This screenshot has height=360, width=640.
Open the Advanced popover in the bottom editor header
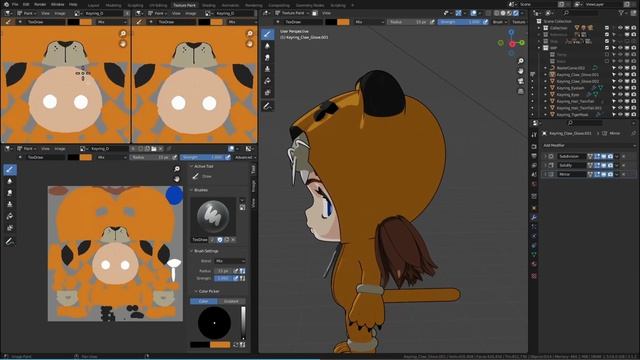pos(245,157)
